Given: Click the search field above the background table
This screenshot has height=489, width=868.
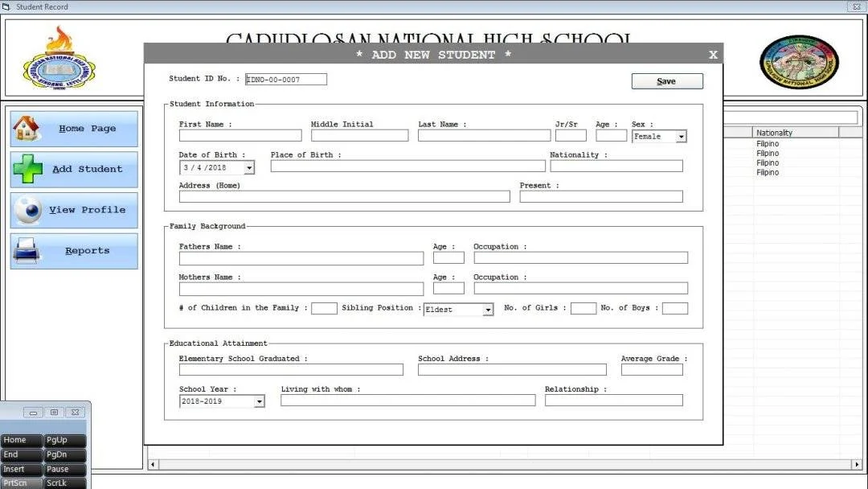Looking at the screenshot, I should [791, 117].
